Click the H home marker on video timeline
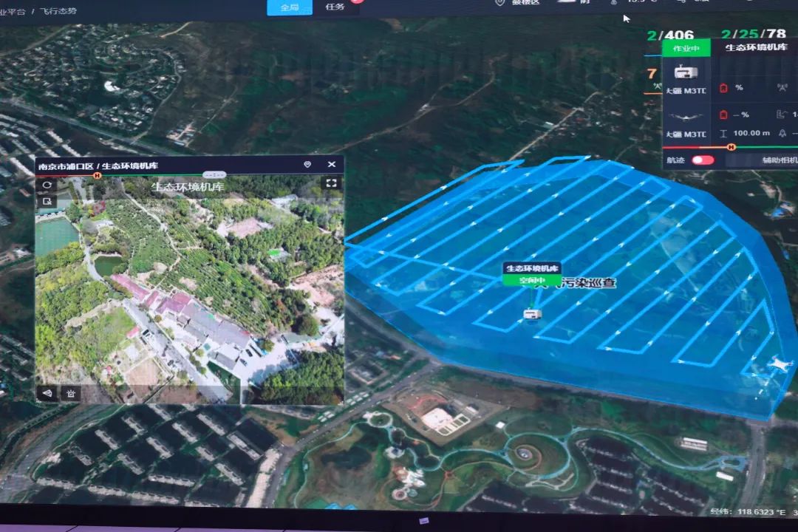 97,176
